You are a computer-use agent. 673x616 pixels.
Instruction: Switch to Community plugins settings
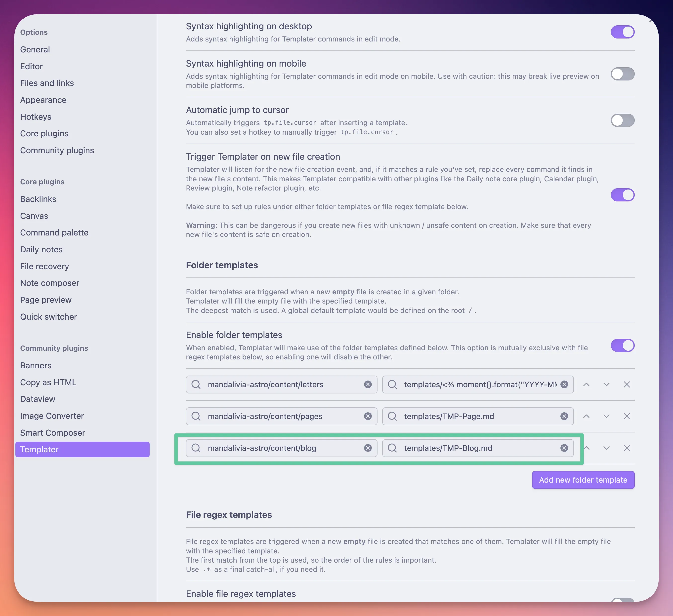coord(57,151)
